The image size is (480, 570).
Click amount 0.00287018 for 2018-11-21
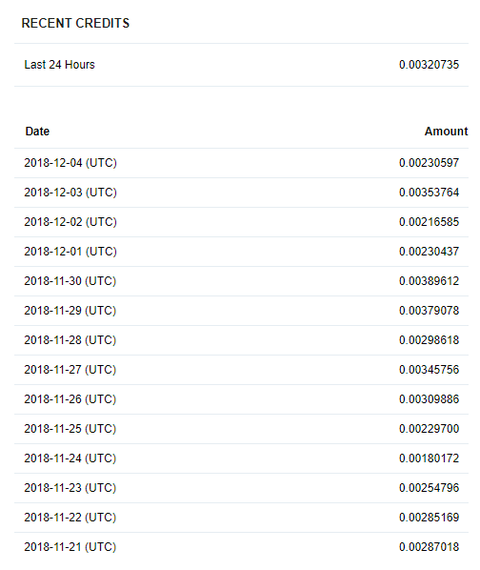pos(429,547)
